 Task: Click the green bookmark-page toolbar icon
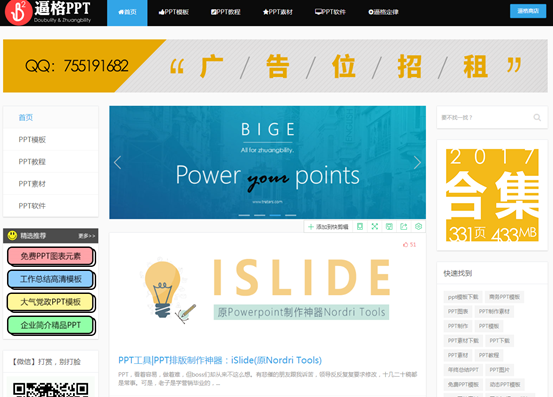click(x=360, y=227)
